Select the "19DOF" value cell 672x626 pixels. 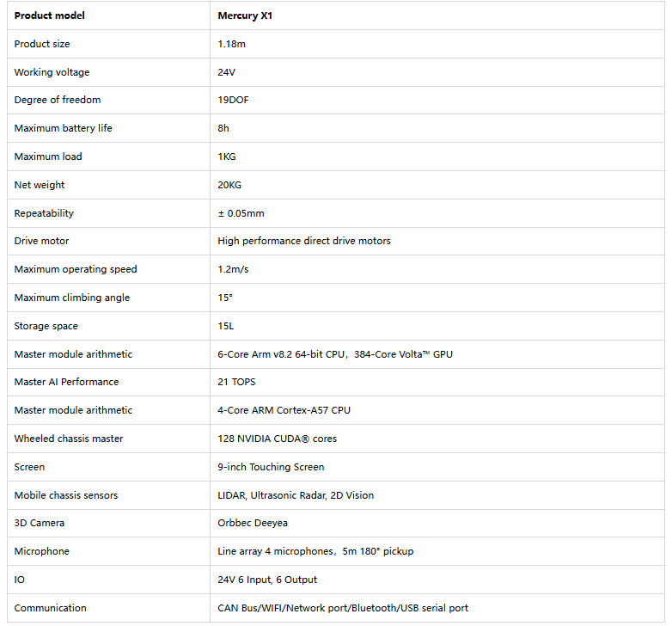click(234, 100)
